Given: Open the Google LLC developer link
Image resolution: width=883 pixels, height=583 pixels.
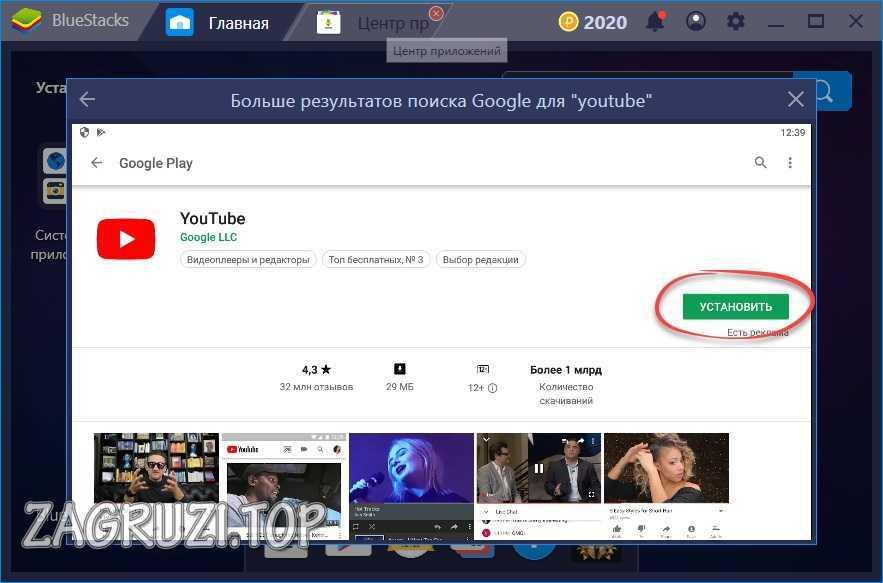Looking at the screenshot, I should click(208, 237).
